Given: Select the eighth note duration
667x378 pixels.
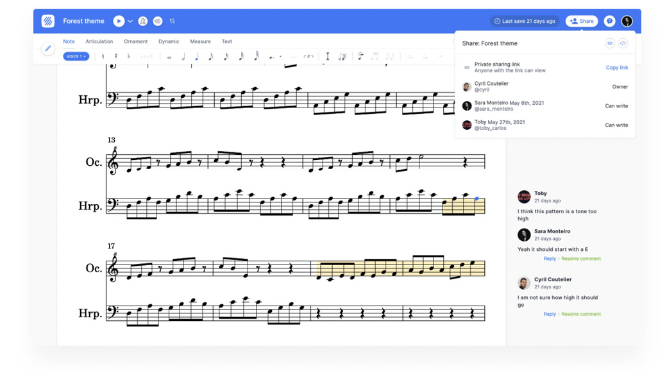Looking at the screenshot, I should 211,56.
